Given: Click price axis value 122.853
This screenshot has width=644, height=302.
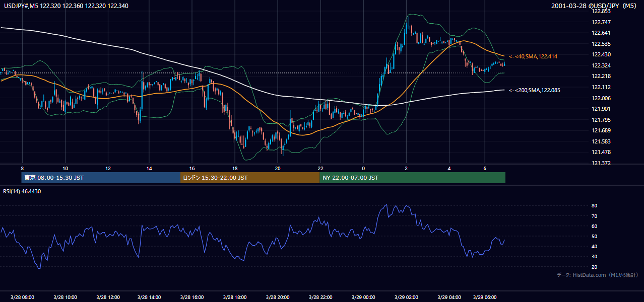Looking at the screenshot, I should point(601,11).
